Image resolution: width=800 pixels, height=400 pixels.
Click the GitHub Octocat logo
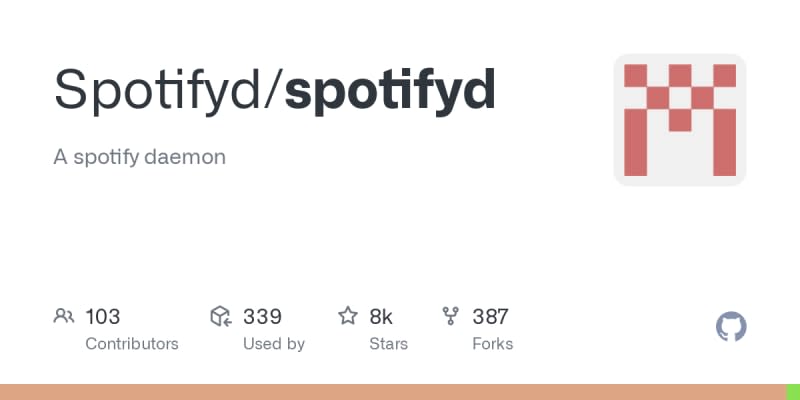click(732, 327)
